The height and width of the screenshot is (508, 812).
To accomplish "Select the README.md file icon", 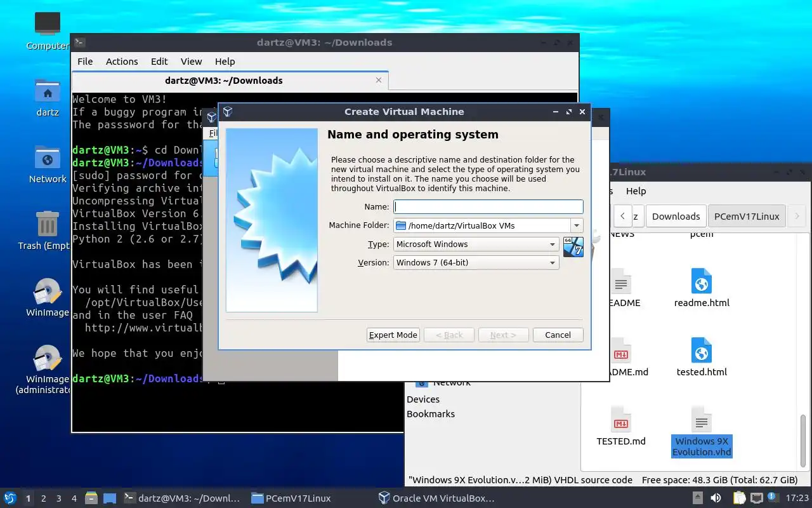I will tap(621, 351).
